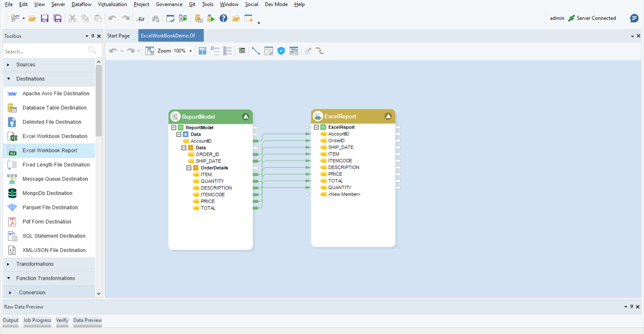
Task: Collapse the ReportModel object with its triangle button
Action: 246,117
